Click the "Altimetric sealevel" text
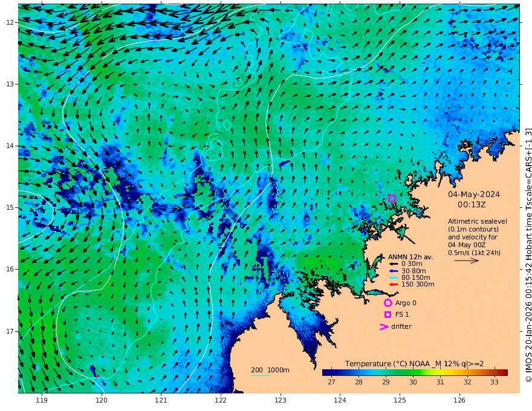This screenshot has height=411, width=532. point(478,221)
